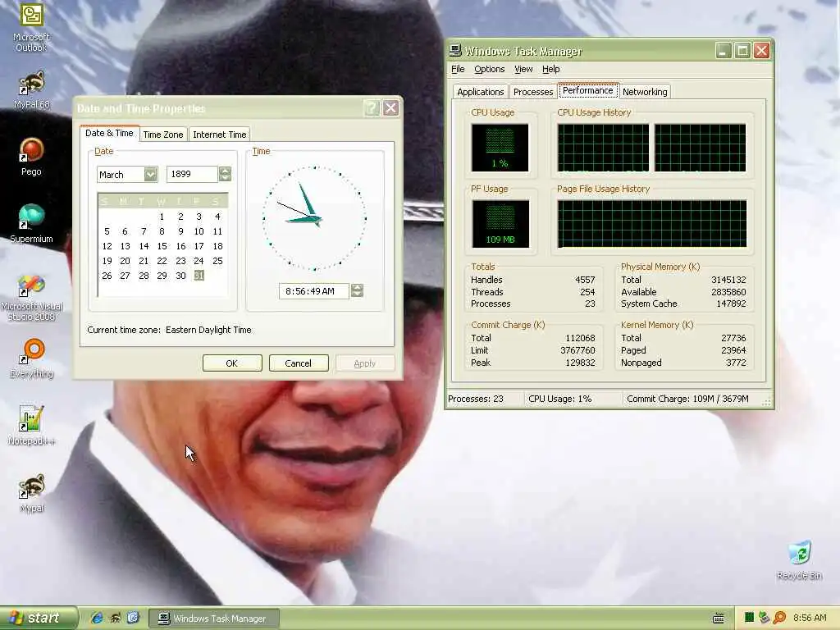Select day 26 in the calendar
This screenshot has width=840, height=630.
click(x=107, y=276)
